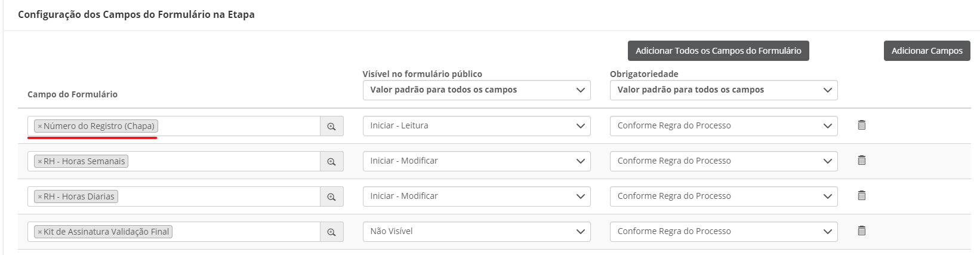The image size is (980, 255).
Task: Click inside the RH - Horas Diarias field box
Action: 174,196
